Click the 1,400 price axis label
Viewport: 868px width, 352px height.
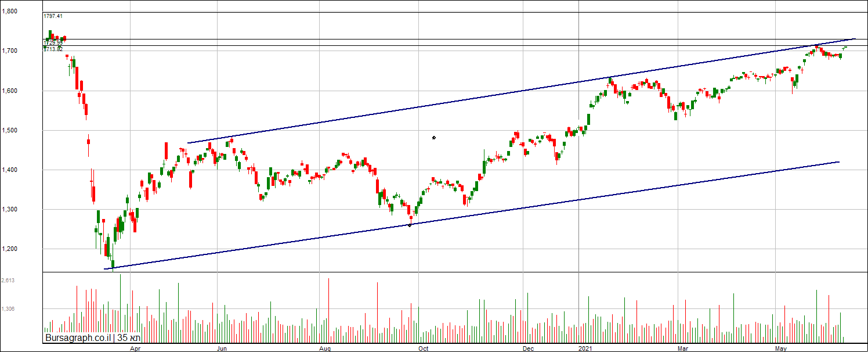coord(9,170)
